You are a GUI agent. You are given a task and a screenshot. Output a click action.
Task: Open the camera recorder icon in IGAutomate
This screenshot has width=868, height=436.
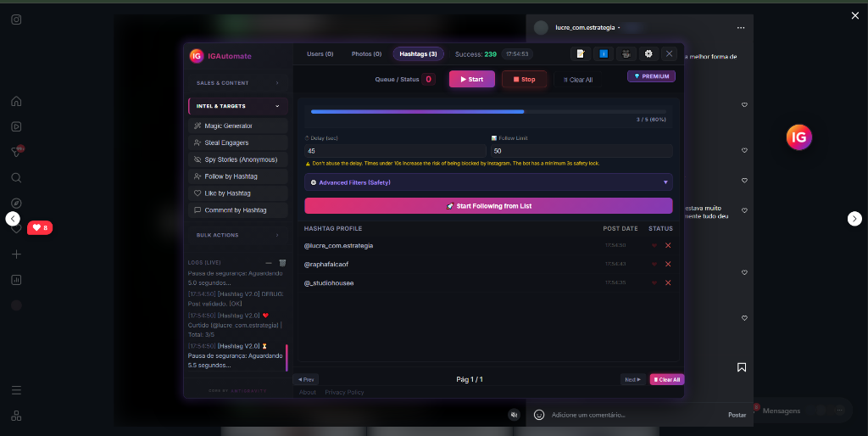pos(626,53)
